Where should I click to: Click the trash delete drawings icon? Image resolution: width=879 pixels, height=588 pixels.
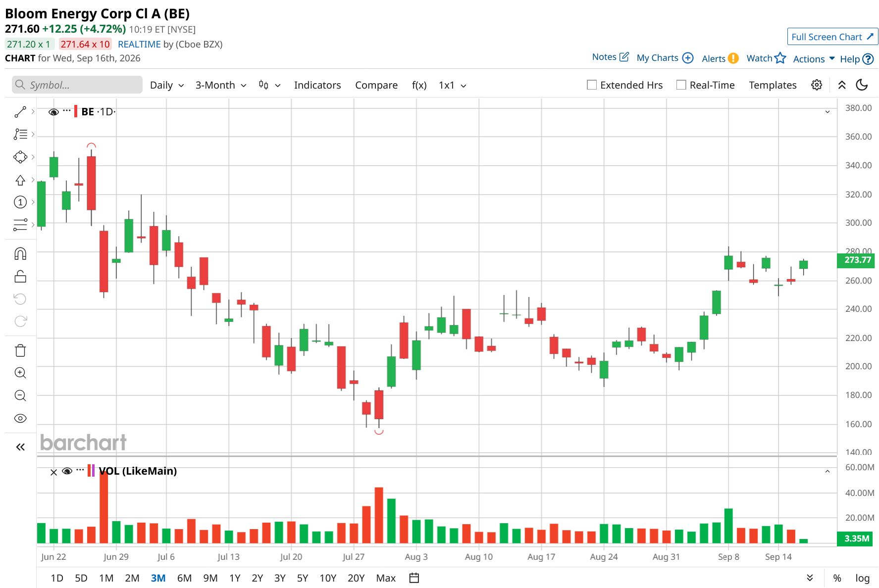point(20,350)
